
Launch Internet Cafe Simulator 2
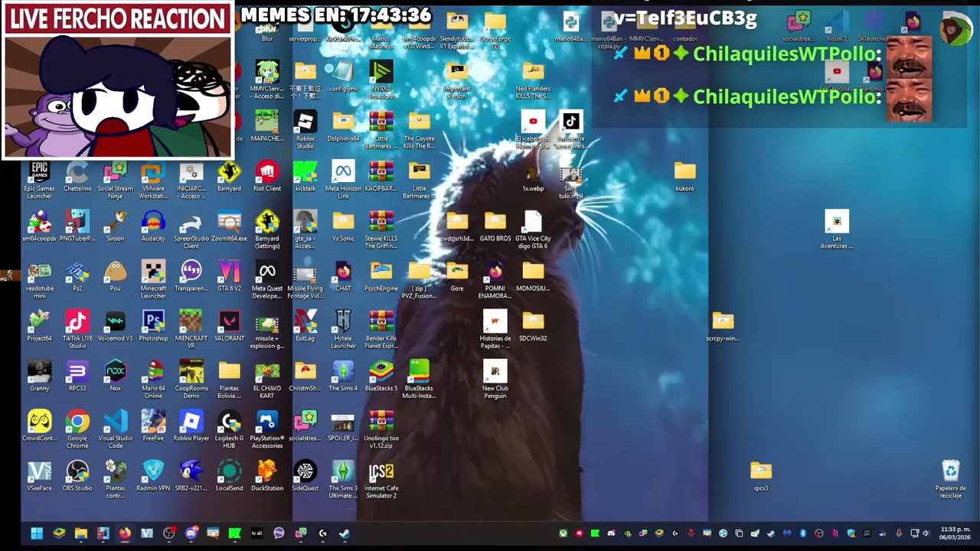381,480
